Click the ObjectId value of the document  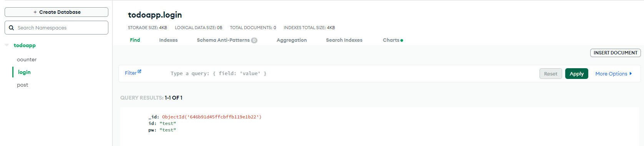(212, 117)
